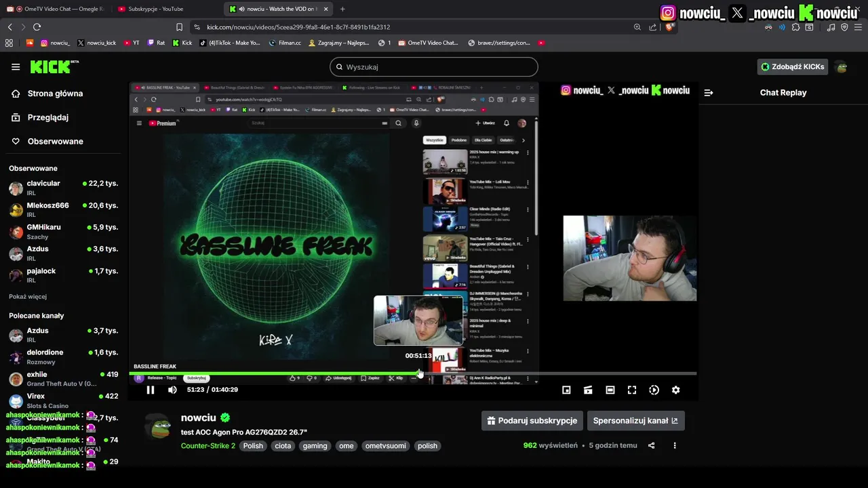
Task: Open a new browser tab
Action: (342, 9)
